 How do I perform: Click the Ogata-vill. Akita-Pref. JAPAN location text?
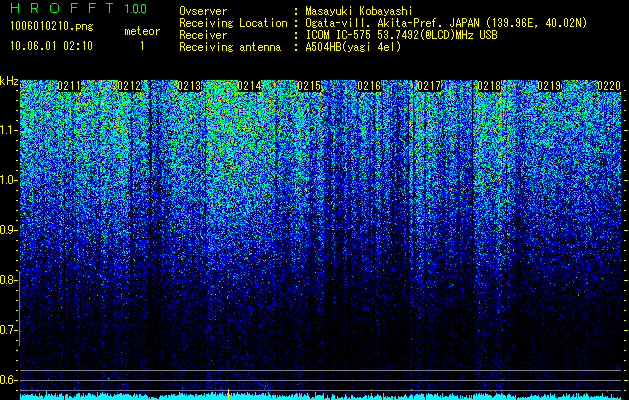(x=446, y=23)
